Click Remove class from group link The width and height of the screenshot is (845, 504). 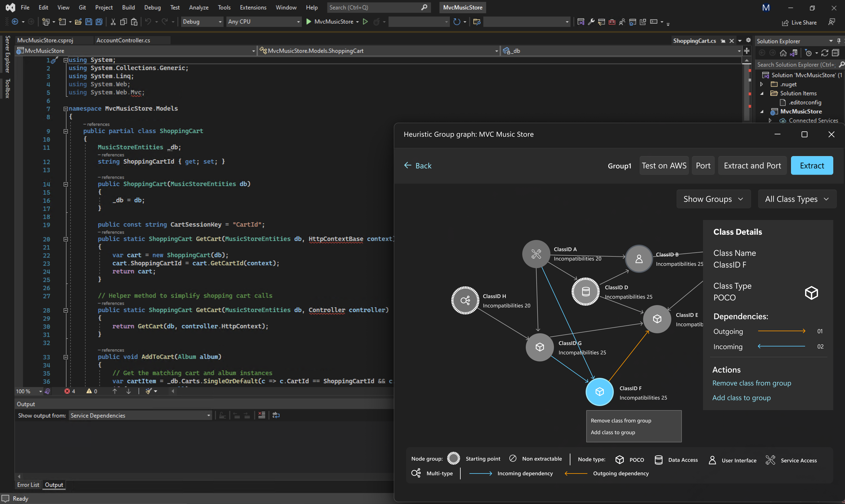(x=751, y=383)
